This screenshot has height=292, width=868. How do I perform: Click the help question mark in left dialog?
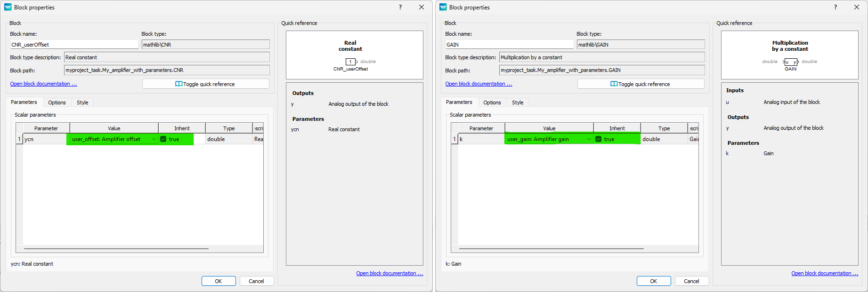[400, 7]
